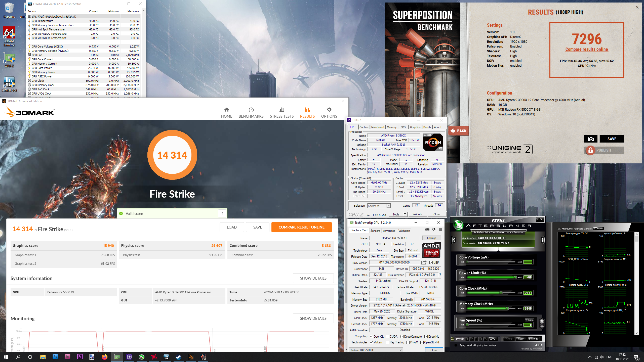The height and width of the screenshot is (362, 644).
Task: Click Afterburner profile lock icon
Action: pyautogui.click(x=452, y=339)
